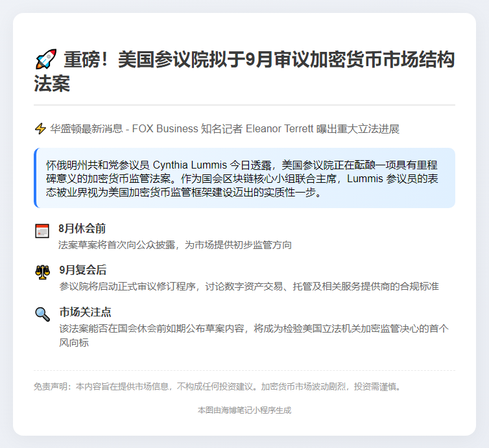Click the rocket emoji in the headline

[46, 59]
